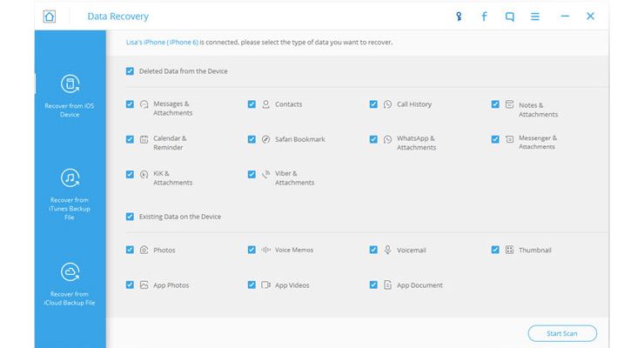Viewport: 644px width, 348px height.
Task: Click the Facebook icon in title bar
Action: pos(484,16)
